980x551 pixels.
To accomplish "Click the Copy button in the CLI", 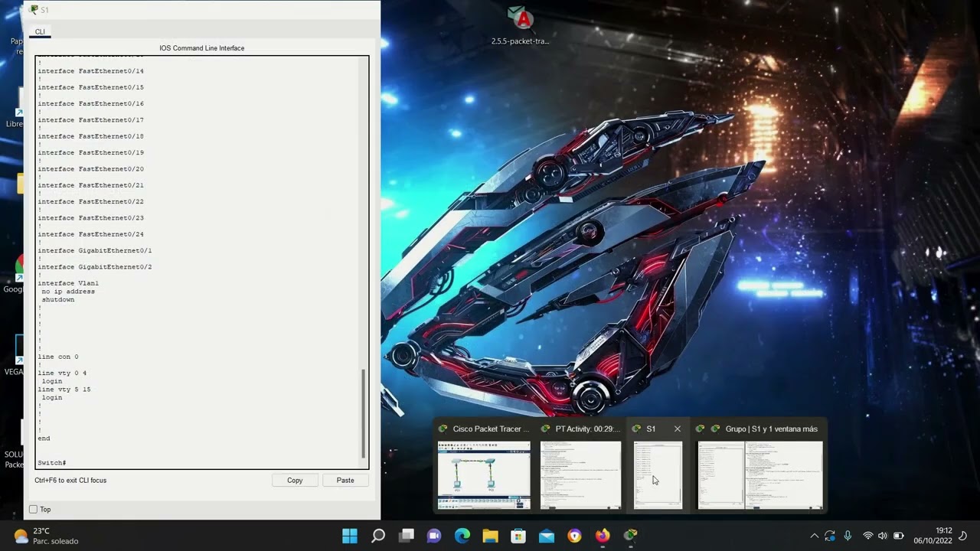I will [295, 480].
